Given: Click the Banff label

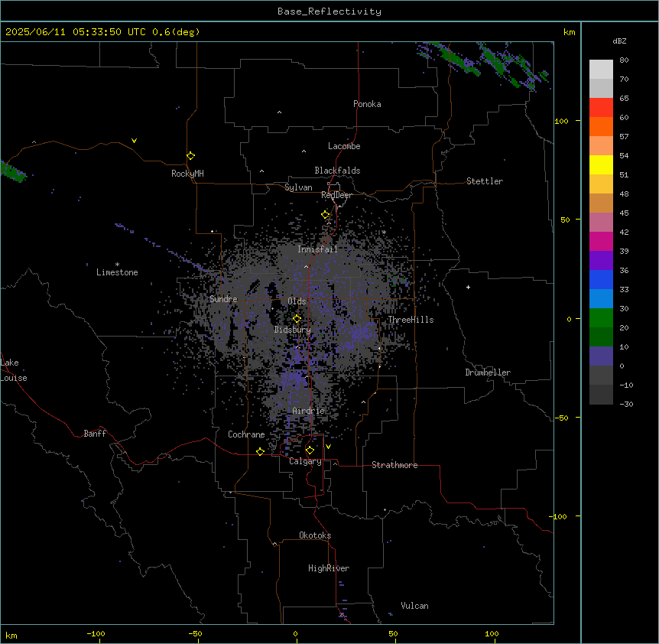Looking at the screenshot, I should point(95,434).
